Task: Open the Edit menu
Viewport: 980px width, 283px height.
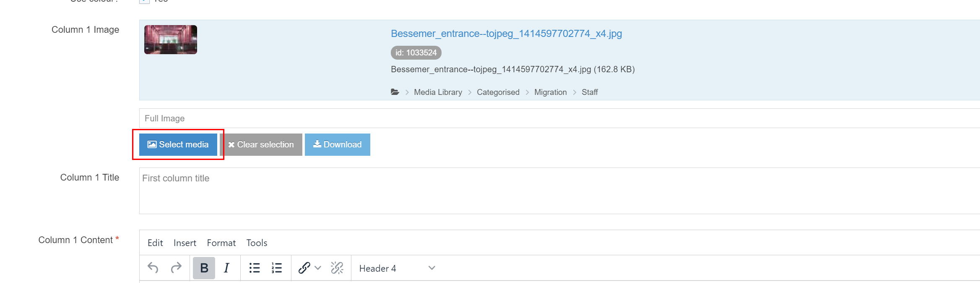Action: point(155,243)
